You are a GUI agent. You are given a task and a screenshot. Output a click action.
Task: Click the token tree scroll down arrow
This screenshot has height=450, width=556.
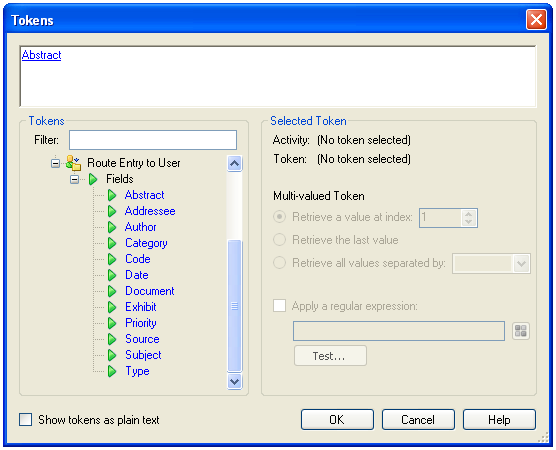click(234, 382)
